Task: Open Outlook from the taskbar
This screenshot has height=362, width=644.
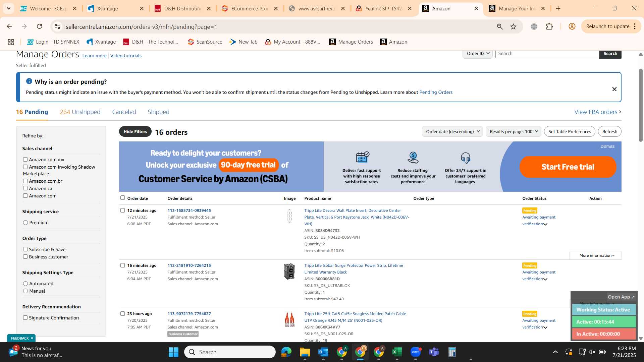Action: [x=323, y=352]
